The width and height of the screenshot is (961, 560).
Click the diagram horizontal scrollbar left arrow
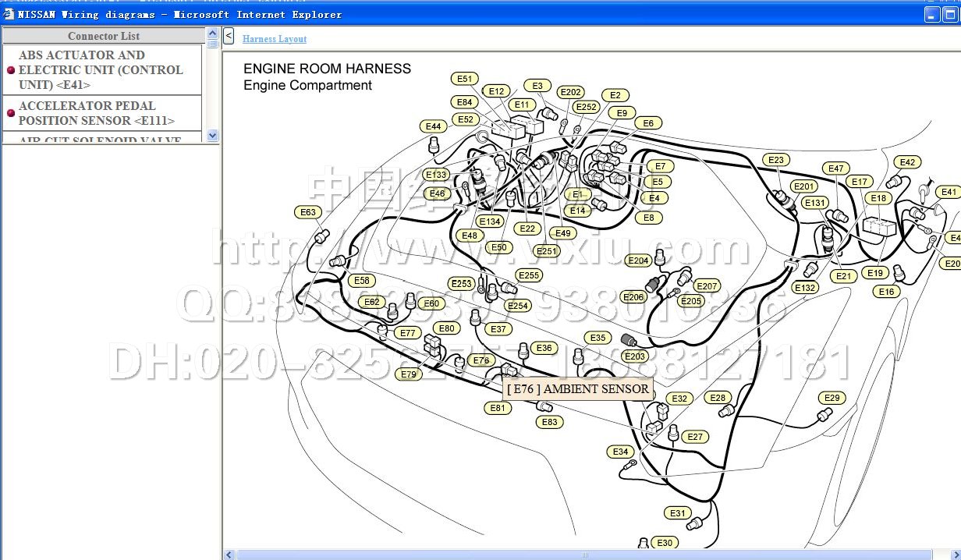click(x=229, y=555)
